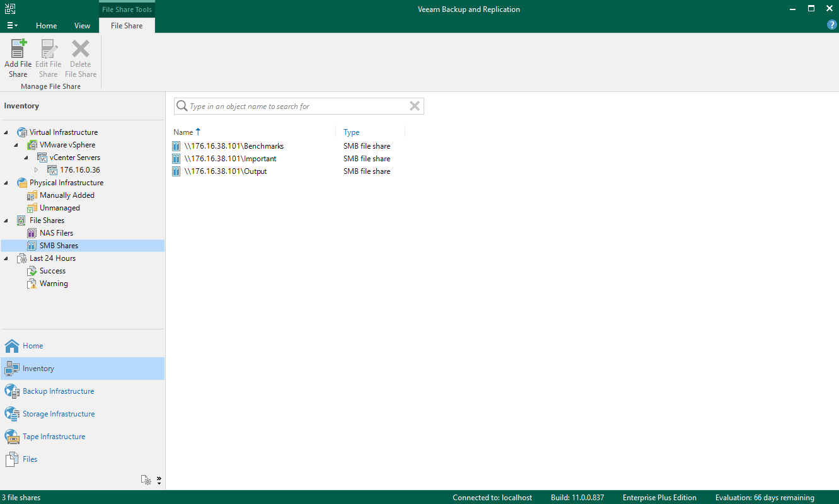Screen dimensions: 839x504
Task: Switch to the Home ribbon tab
Action: (47, 26)
